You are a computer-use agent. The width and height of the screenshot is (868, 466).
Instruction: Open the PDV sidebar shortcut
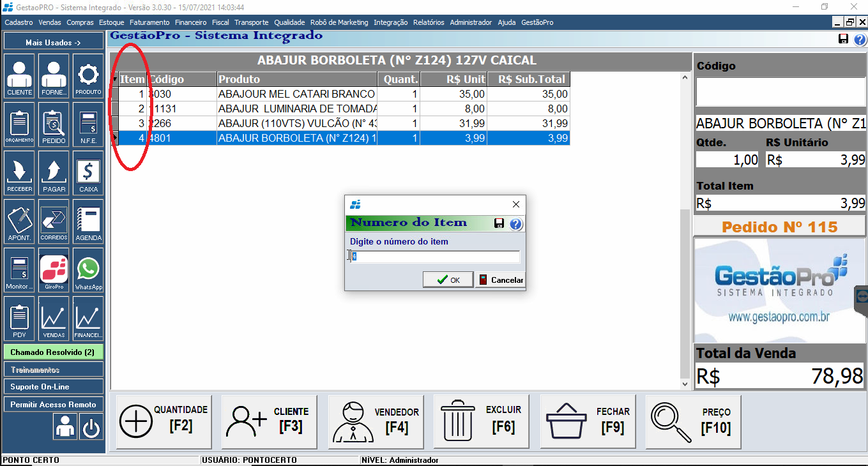[20, 318]
